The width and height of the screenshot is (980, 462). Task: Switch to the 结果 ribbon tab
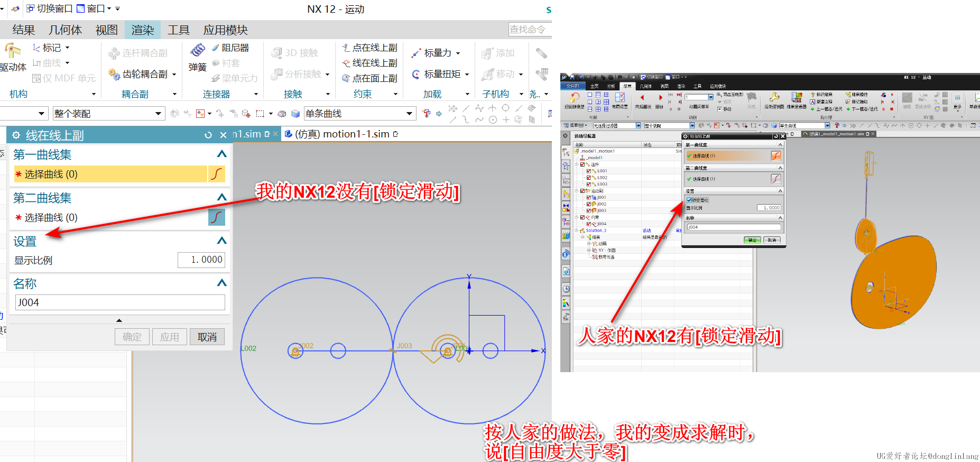[23, 30]
